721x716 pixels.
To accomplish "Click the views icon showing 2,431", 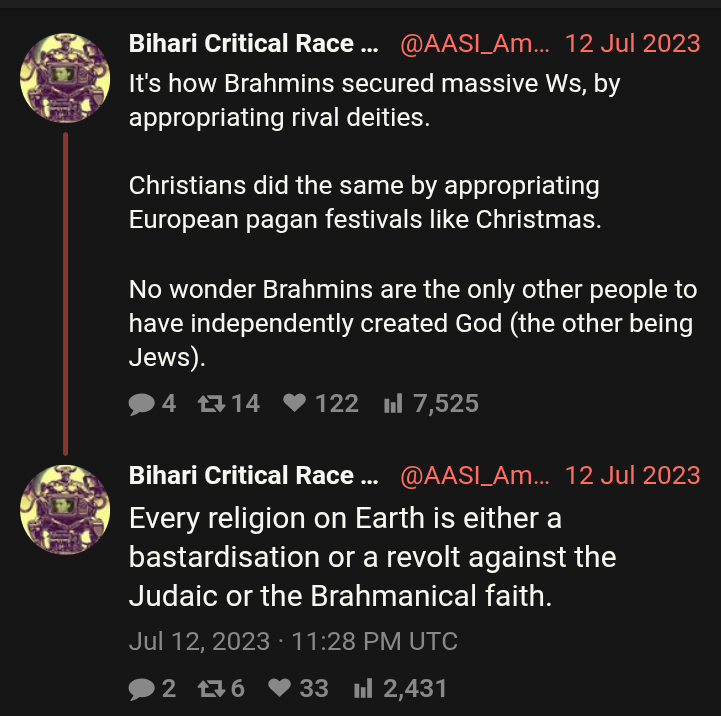I will point(364,688).
